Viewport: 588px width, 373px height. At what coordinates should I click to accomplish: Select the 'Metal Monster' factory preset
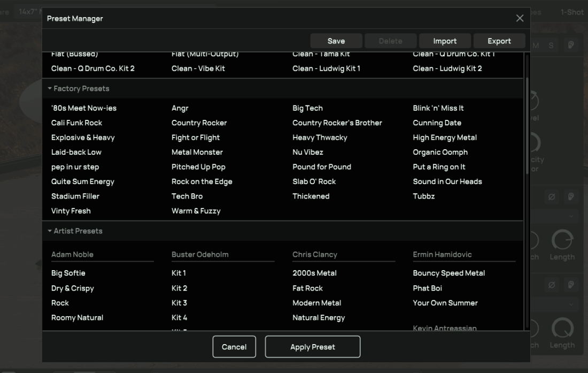point(197,152)
